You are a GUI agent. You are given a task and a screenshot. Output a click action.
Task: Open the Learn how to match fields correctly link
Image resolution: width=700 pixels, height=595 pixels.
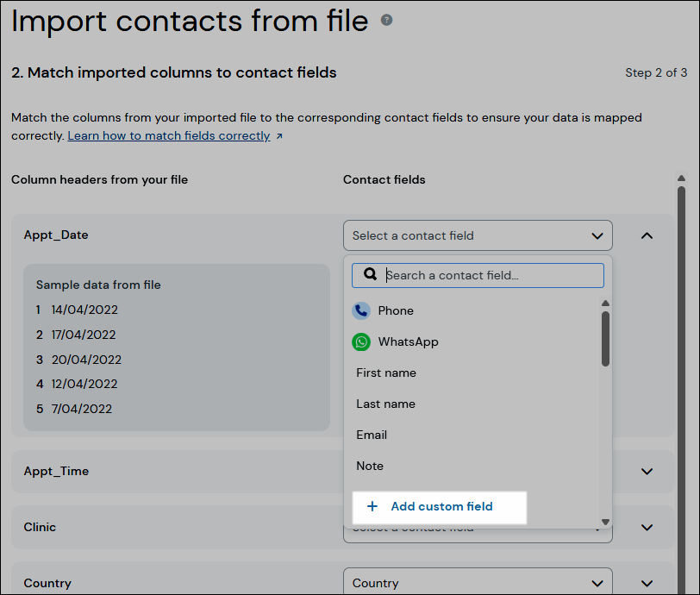tap(169, 135)
